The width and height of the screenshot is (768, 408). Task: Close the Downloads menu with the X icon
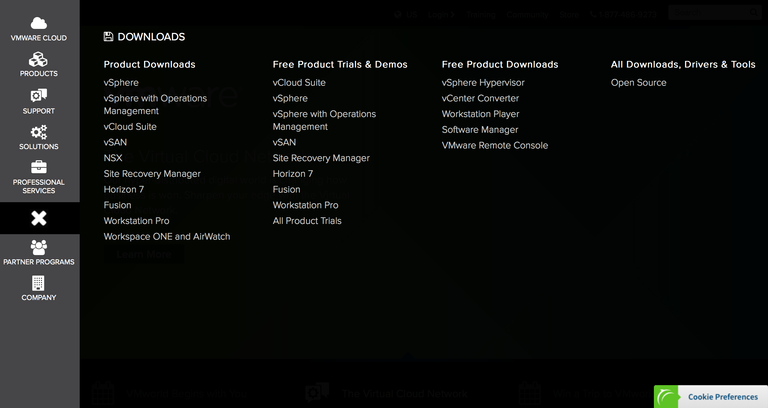click(x=39, y=218)
